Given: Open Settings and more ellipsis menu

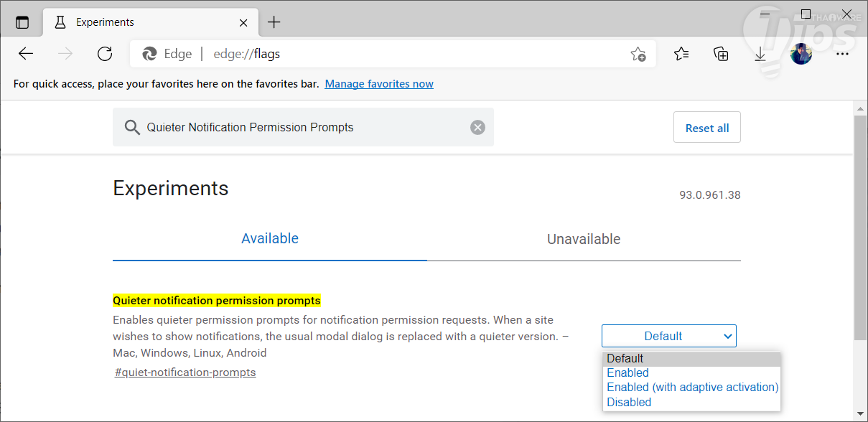Looking at the screenshot, I should (842, 54).
